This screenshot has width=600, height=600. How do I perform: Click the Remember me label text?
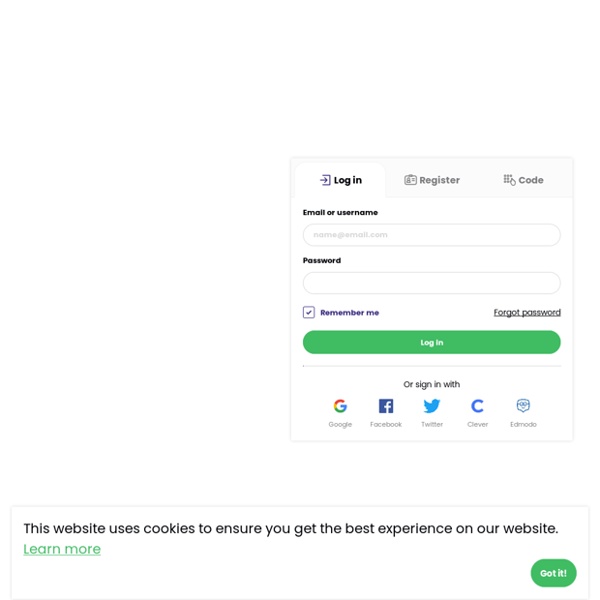click(x=349, y=313)
